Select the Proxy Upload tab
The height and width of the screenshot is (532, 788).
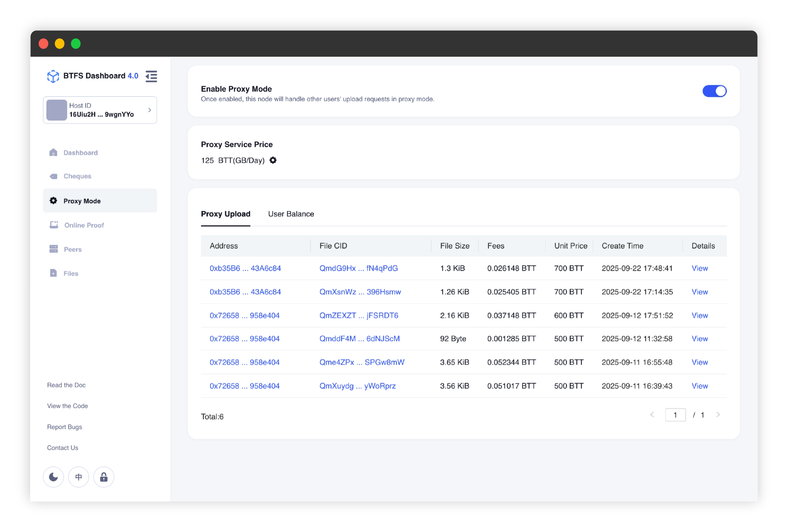(225, 214)
